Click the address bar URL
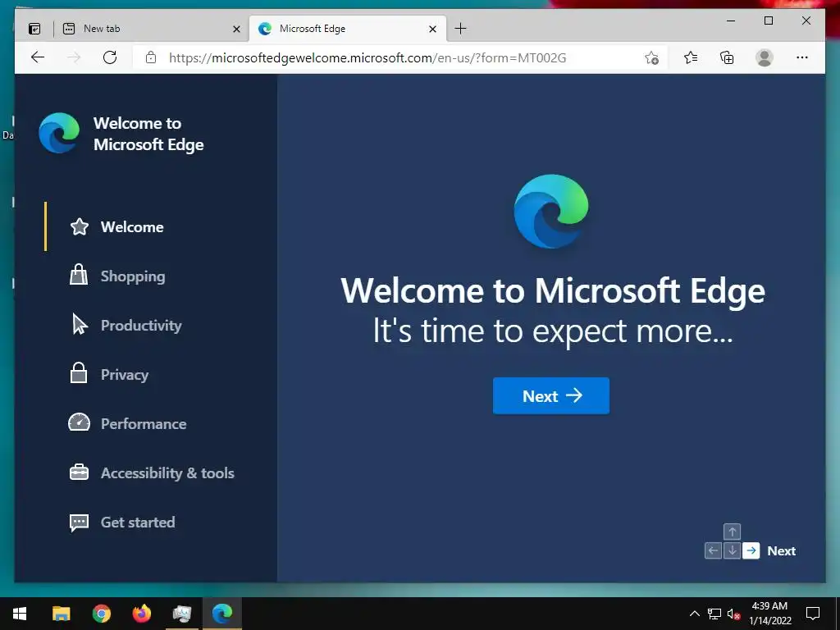 tap(367, 58)
